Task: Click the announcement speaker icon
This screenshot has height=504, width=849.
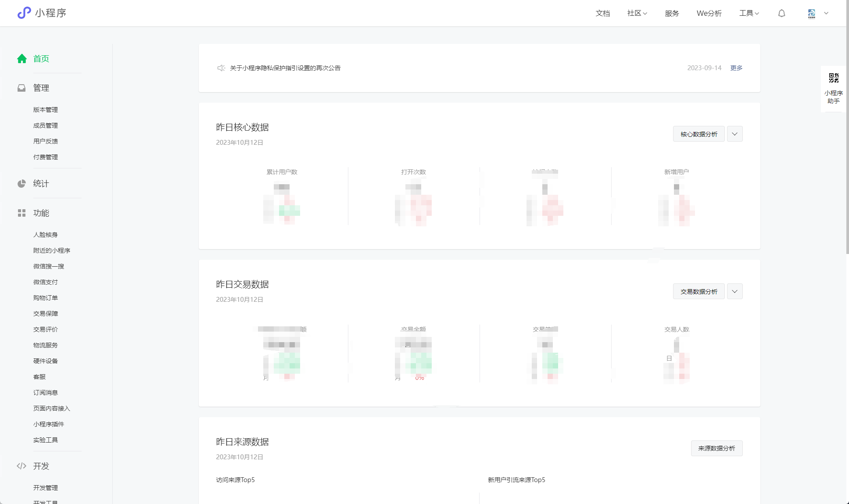Action: click(x=221, y=68)
